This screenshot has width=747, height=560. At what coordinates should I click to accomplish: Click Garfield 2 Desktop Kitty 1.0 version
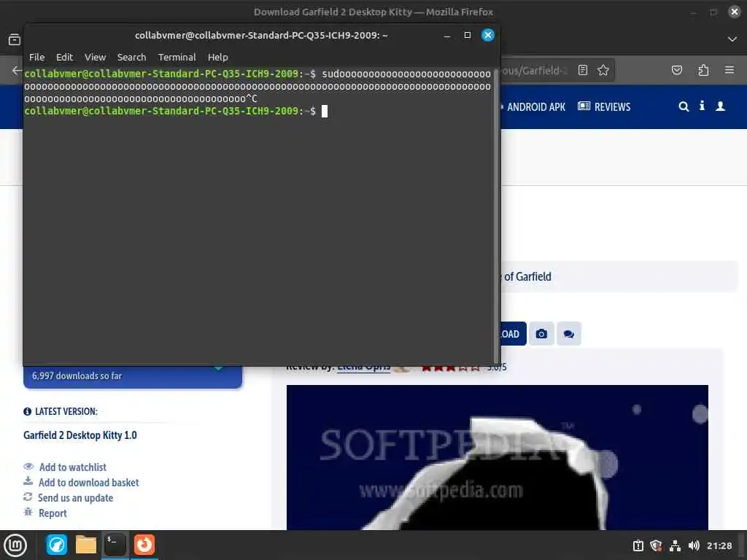pyautogui.click(x=80, y=435)
